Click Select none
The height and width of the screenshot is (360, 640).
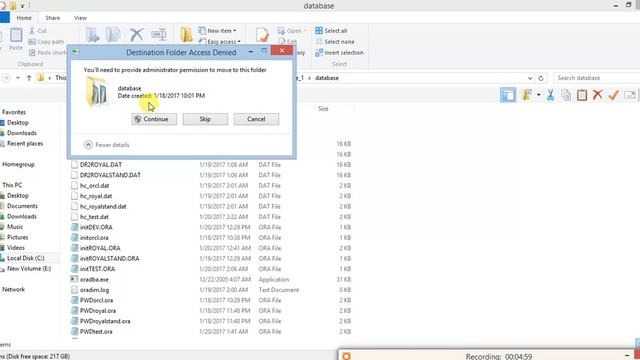[x=335, y=42]
